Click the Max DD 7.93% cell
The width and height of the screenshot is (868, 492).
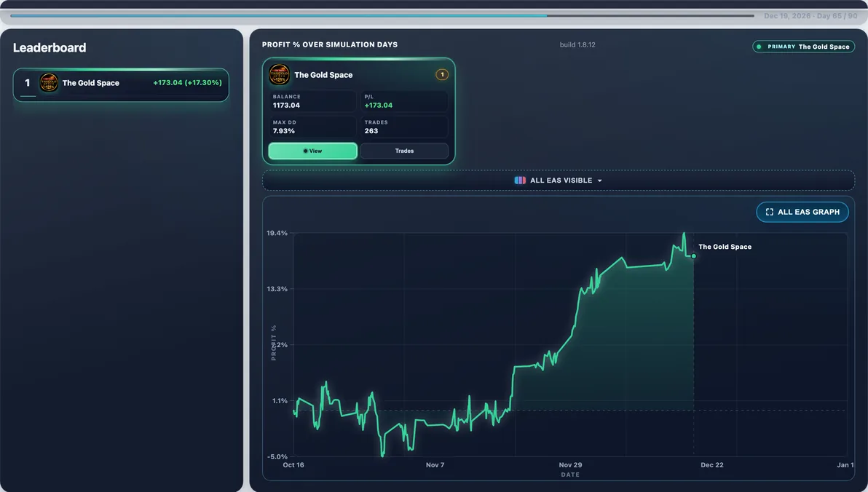pos(312,127)
